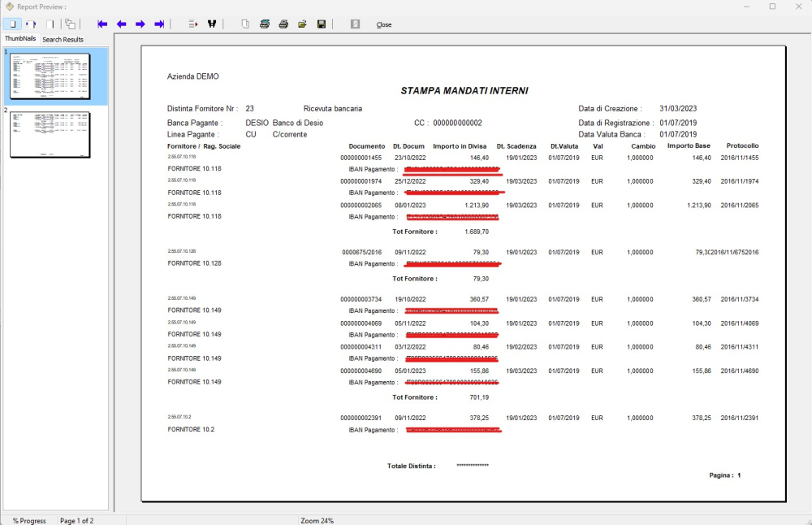Click the printer icon to print
The height and width of the screenshot is (525, 812).
(x=283, y=24)
